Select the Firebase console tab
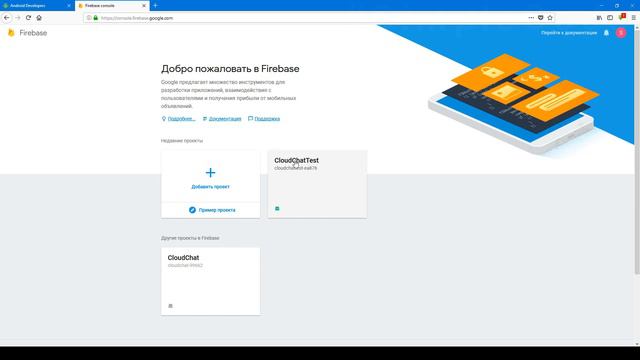 coord(112,6)
